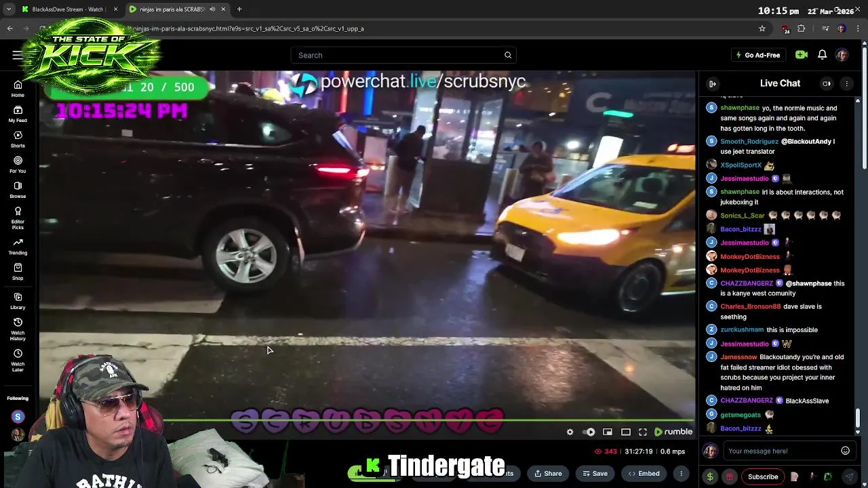Click the green go-live camera icon

pyautogui.click(x=802, y=55)
